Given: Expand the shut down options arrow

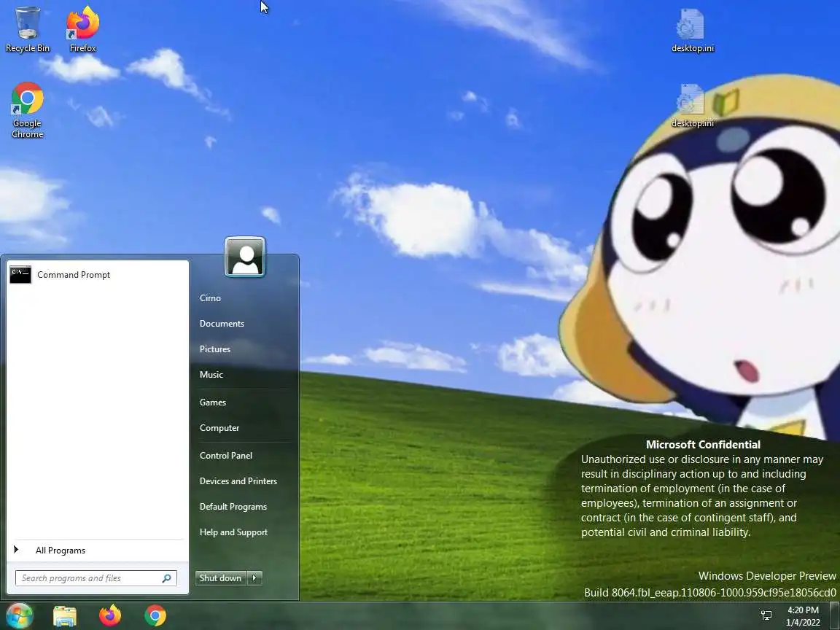Looking at the screenshot, I should click(x=254, y=578).
